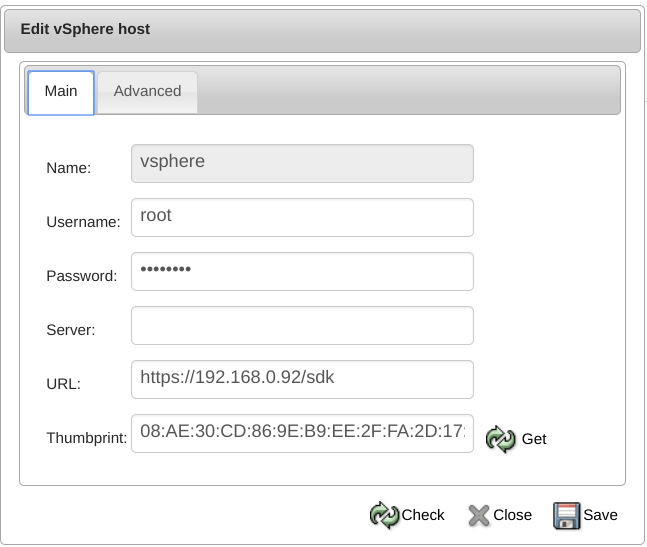
Task: Click the Save button label
Action: 600,515
